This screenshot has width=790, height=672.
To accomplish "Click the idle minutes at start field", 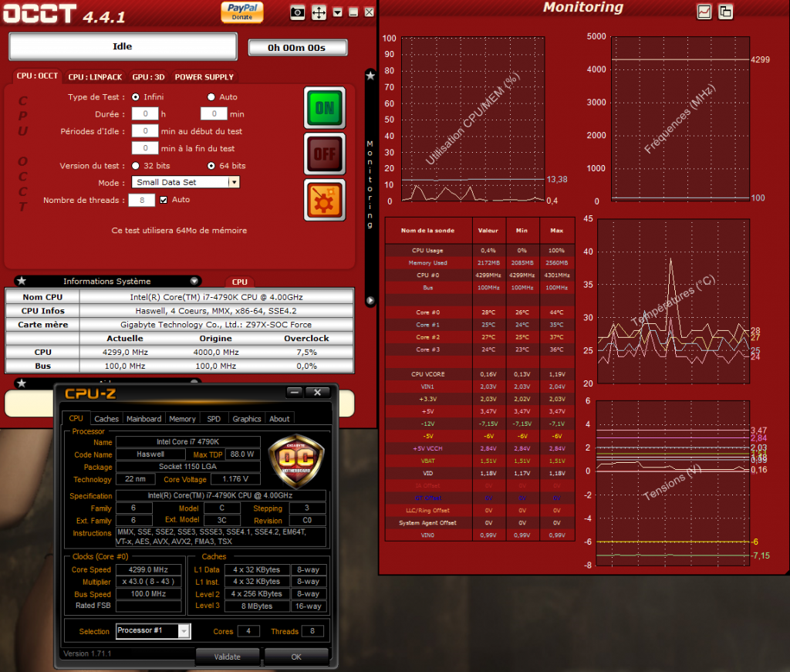I will coord(145,131).
